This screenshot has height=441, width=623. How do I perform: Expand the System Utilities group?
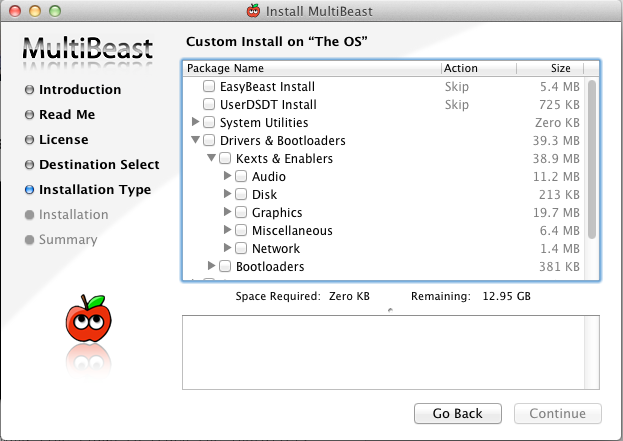pos(195,121)
